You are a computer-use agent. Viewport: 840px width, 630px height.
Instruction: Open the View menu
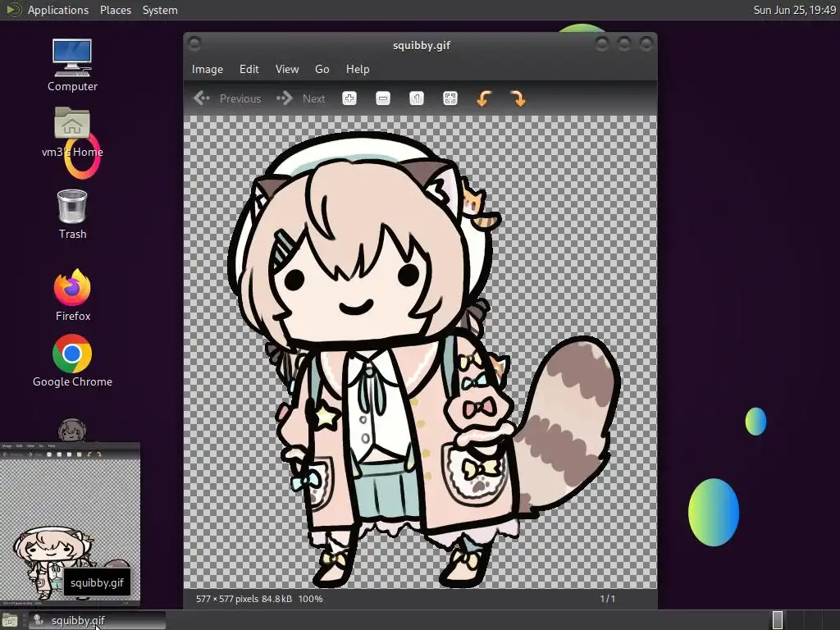pos(286,69)
